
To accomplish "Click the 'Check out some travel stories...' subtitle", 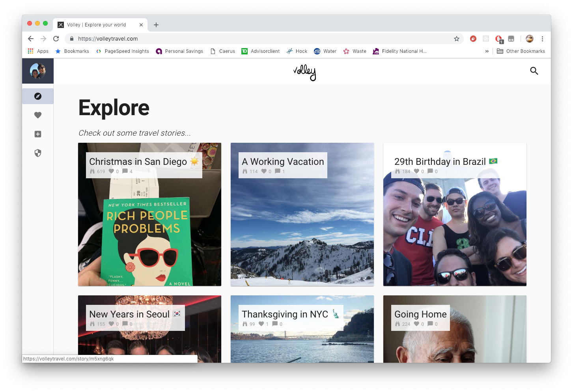I will pyautogui.click(x=134, y=133).
